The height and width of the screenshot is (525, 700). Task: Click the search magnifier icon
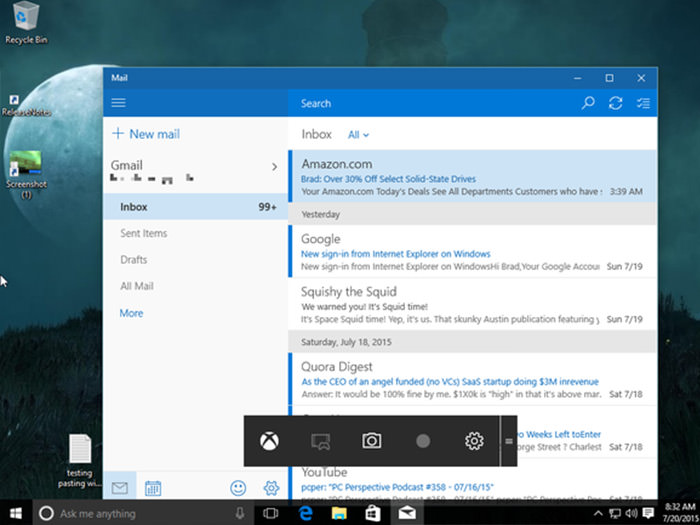tap(588, 103)
